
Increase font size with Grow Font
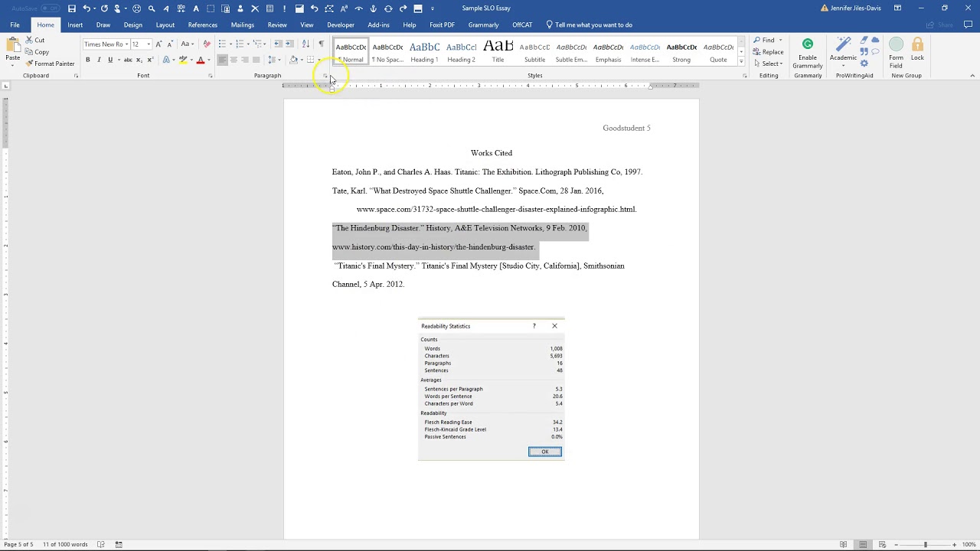point(158,44)
